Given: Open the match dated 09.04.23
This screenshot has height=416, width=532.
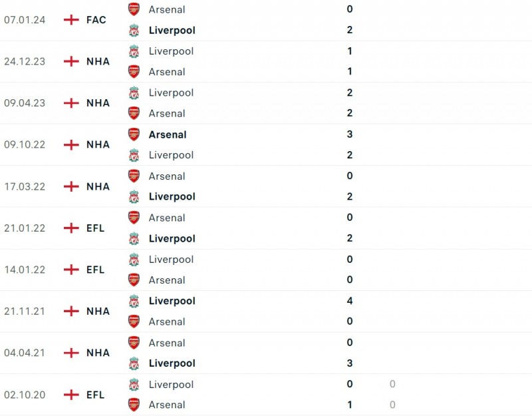Looking at the screenshot, I should tap(25, 103).
